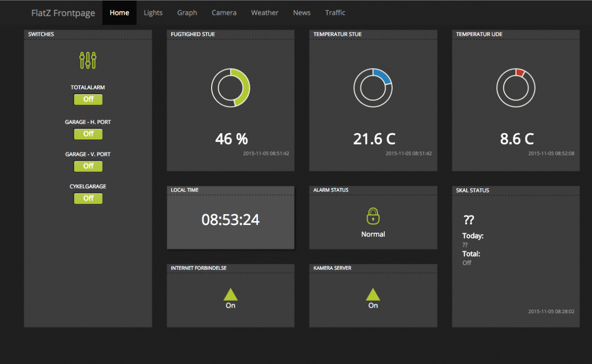
Task: Click the red Temperatur Ude donut gauge
Action: (516, 88)
